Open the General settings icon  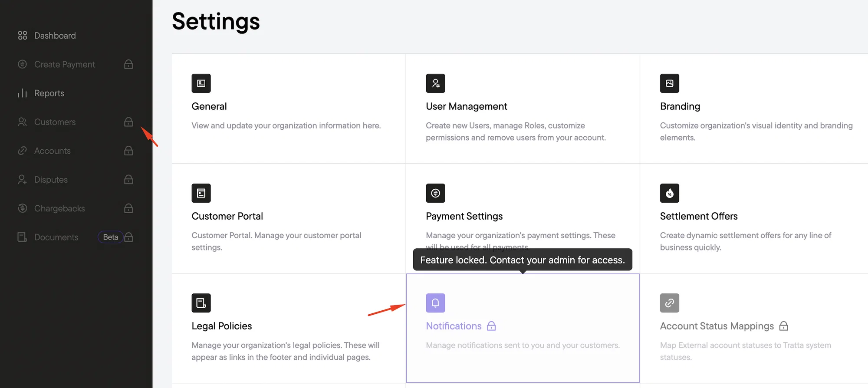(201, 83)
